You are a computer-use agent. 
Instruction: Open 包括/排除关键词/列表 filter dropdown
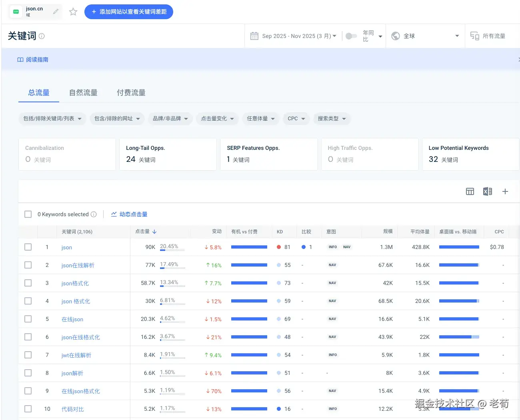click(52, 119)
